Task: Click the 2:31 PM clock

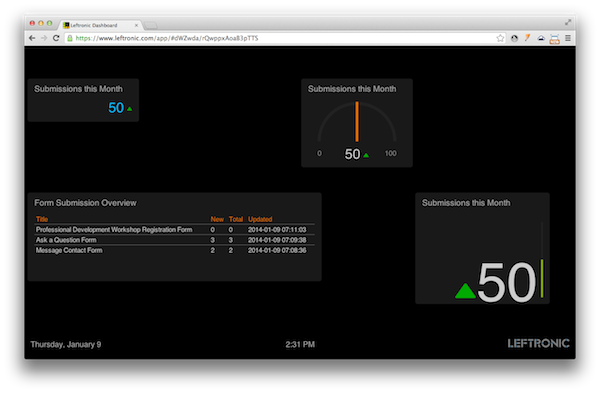Action: tap(300, 344)
